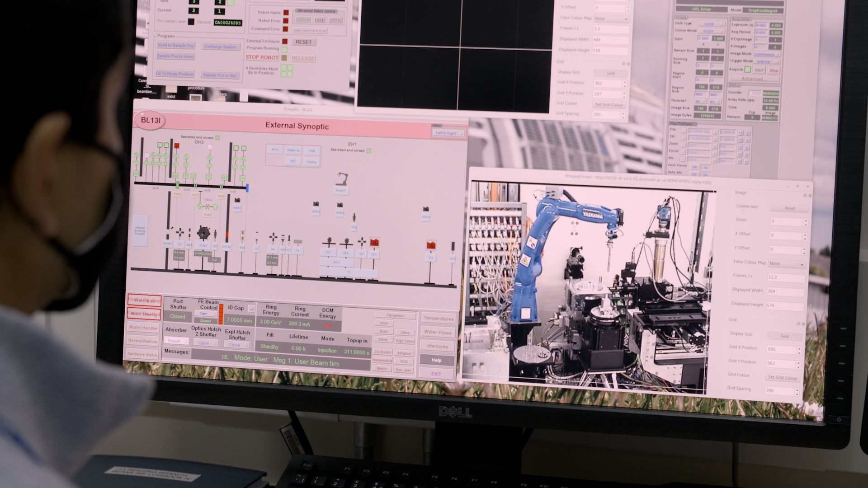
Task: Click the STOP ROBOT button
Action: 262,57
